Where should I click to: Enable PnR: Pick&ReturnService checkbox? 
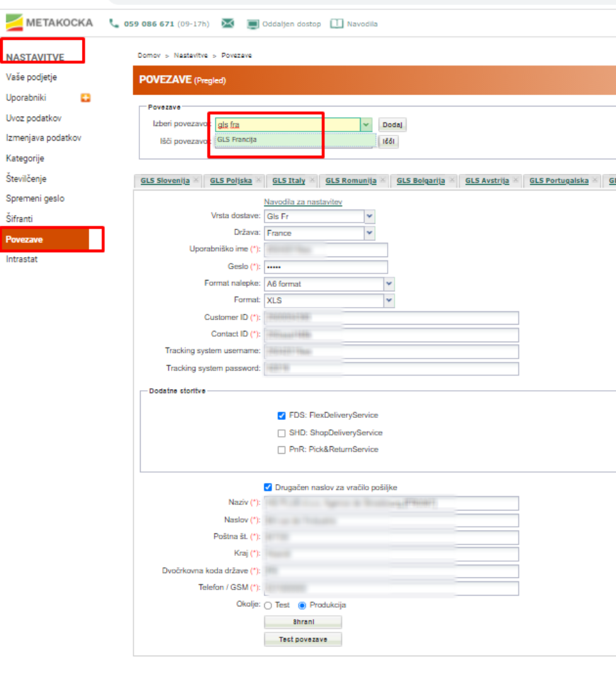click(282, 450)
